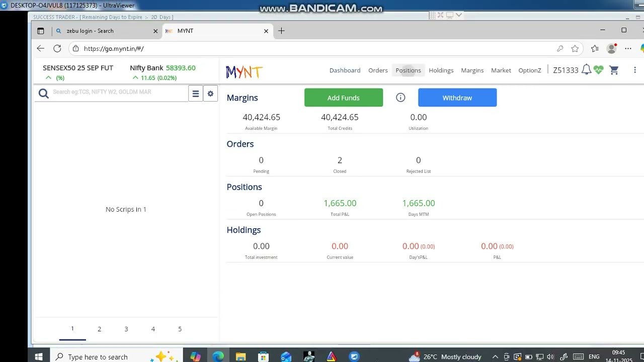Open a new browser tab

point(281,31)
